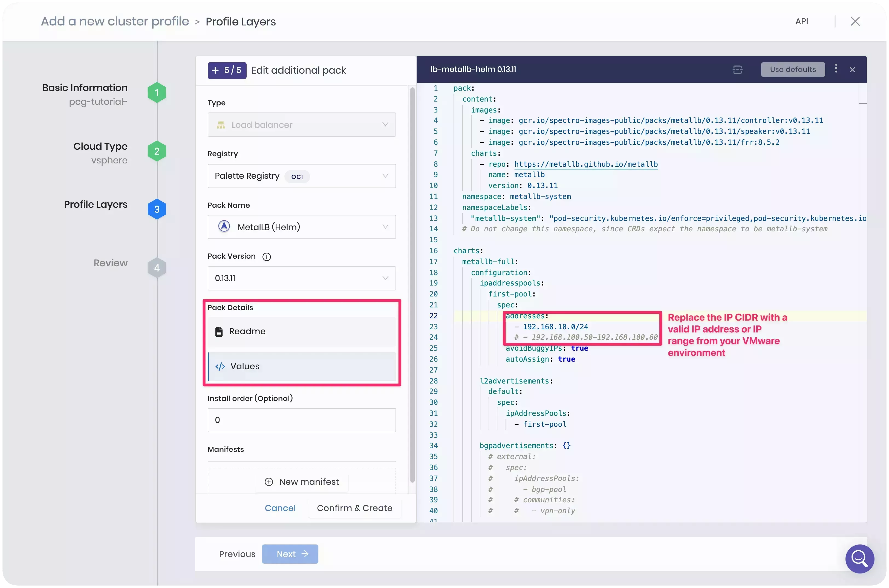Image resolution: width=889 pixels, height=588 pixels.
Task: Click the Pack Version info icon
Action: point(267,257)
